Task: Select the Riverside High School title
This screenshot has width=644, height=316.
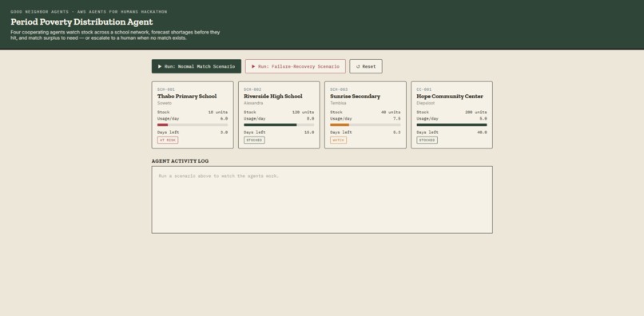Action: [272, 97]
